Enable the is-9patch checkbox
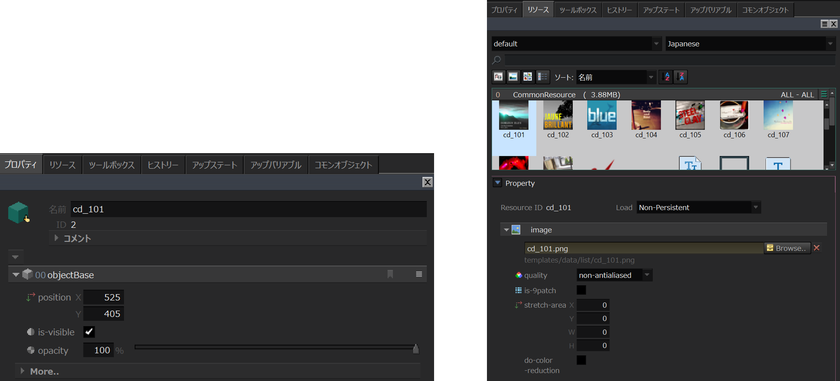This screenshot has height=381, width=840. coord(581,290)
